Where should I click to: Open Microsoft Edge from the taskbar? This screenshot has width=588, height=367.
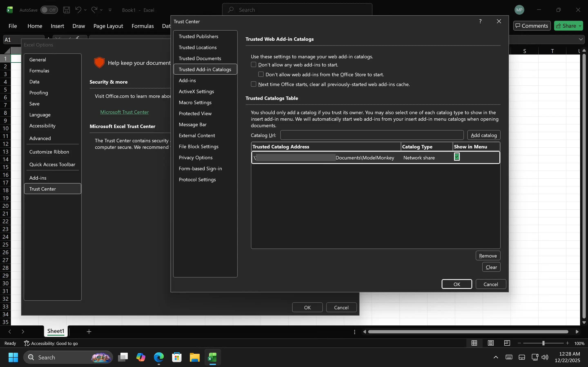(159, 357)
